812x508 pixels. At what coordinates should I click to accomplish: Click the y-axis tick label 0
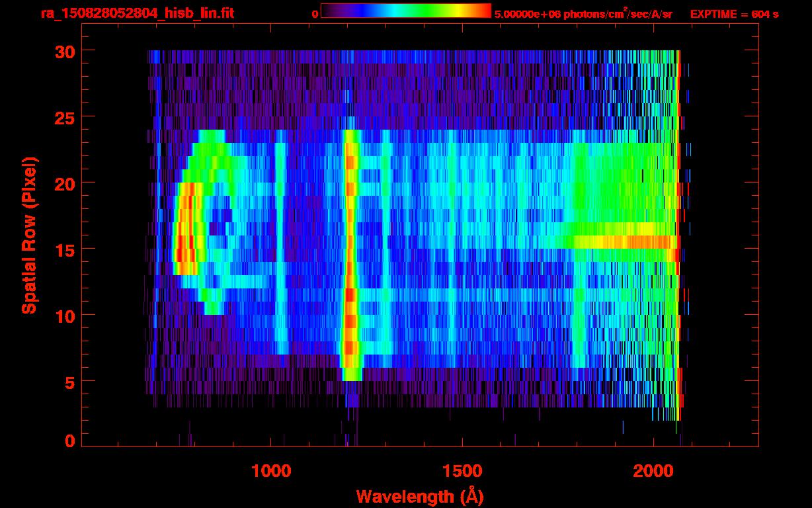(x=68, y=441)
